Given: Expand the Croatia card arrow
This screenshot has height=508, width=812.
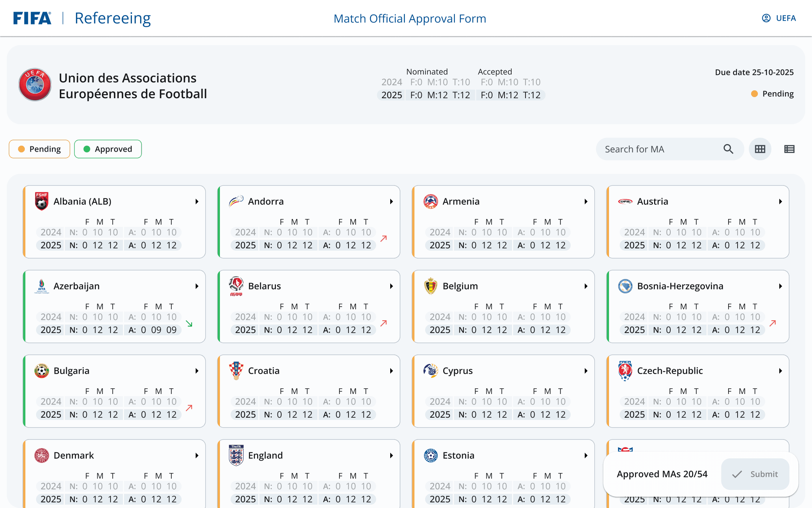Looking at the screenshot, I should [x=391, y=371].
